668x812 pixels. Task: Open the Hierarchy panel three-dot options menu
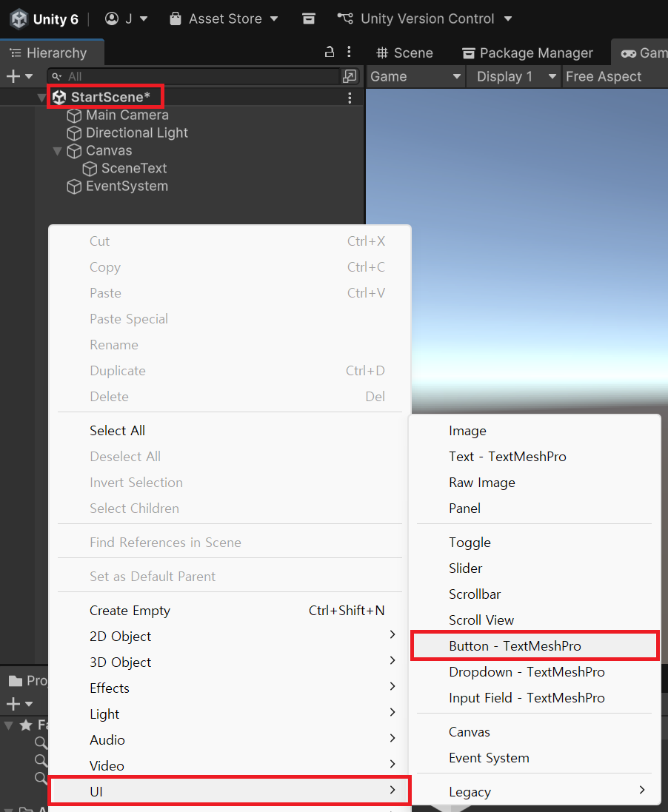[x=350, y=51]
